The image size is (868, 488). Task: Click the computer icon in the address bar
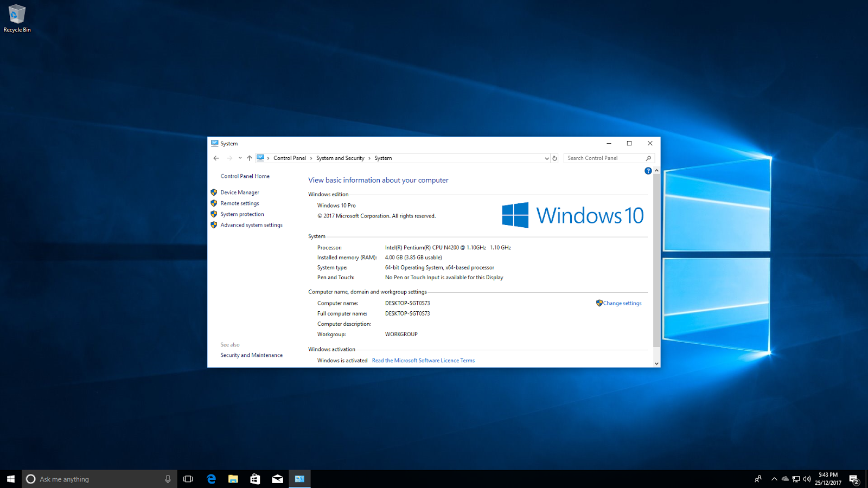260,158
